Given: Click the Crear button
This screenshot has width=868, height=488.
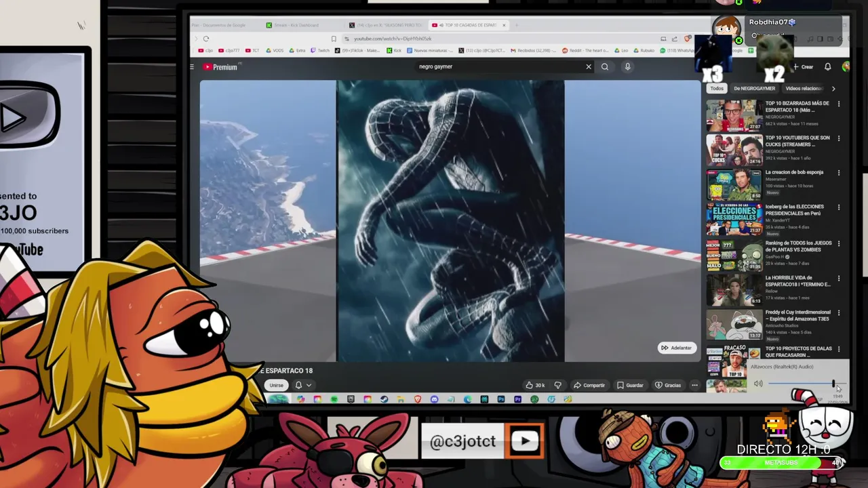Looking at the screenshot, I should point(804,66).
